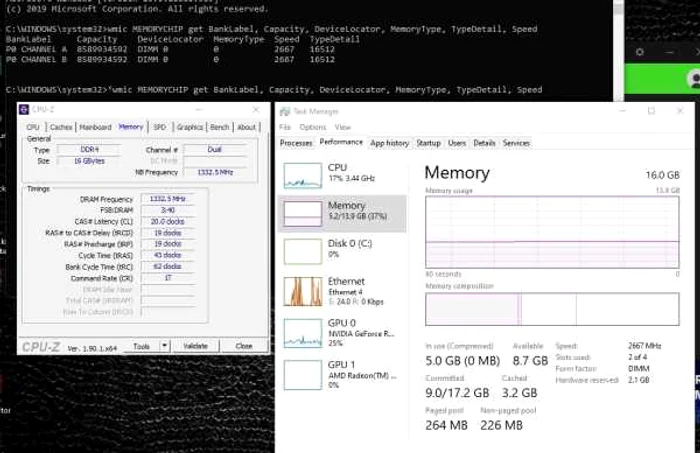Switch to the Caches tab in CPU-Z
700x453 pixels.
61,127
